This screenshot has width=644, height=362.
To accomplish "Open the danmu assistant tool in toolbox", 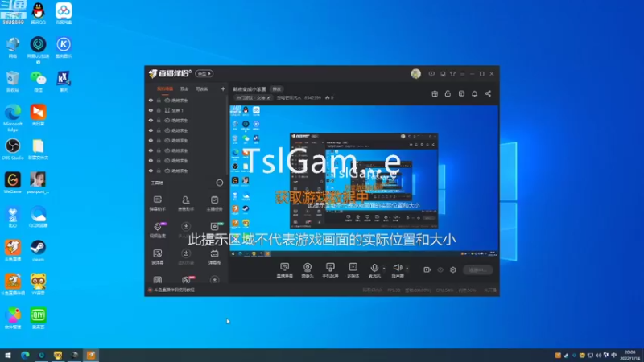I will click(157, 204).
